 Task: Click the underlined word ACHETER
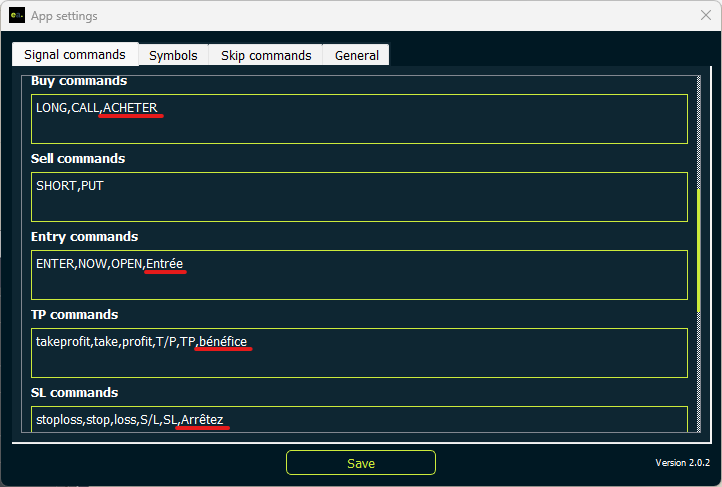click(x=131, y=107)
